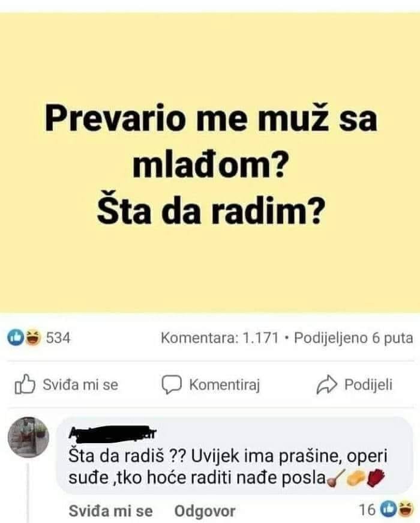Open comment box via Komentiraj

(211, 384)
